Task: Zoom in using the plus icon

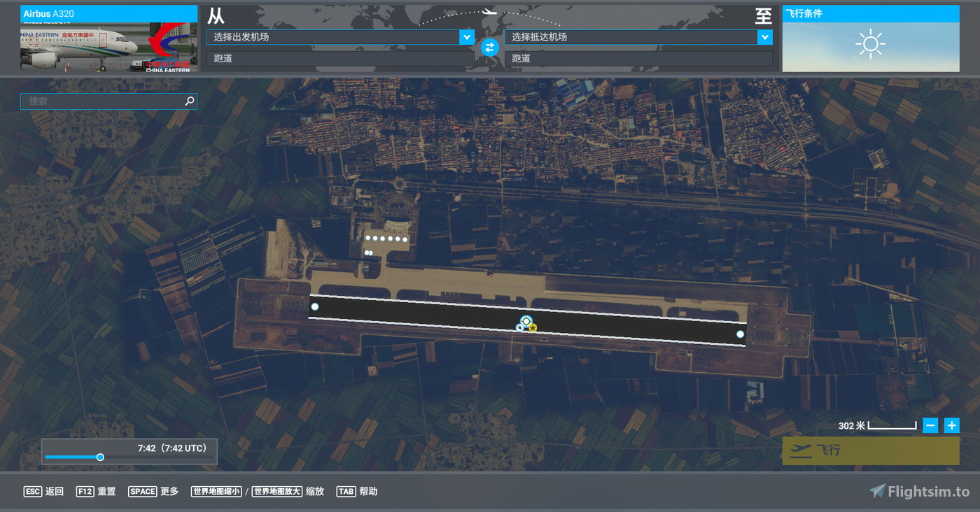Action: tap(951, 425)
